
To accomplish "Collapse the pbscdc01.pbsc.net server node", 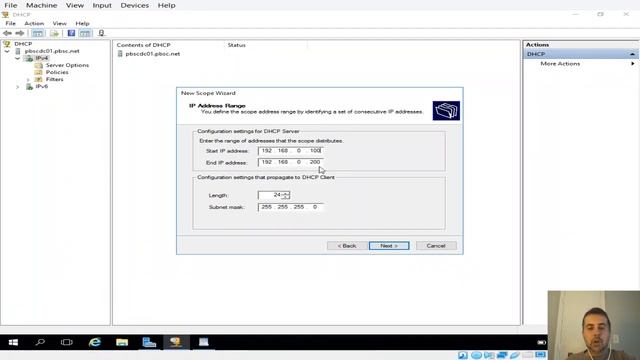I will coord(7,51).
